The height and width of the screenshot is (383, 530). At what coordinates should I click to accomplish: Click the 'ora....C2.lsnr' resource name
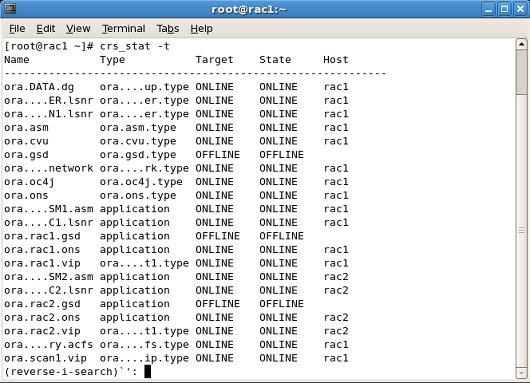coord(48,290)
